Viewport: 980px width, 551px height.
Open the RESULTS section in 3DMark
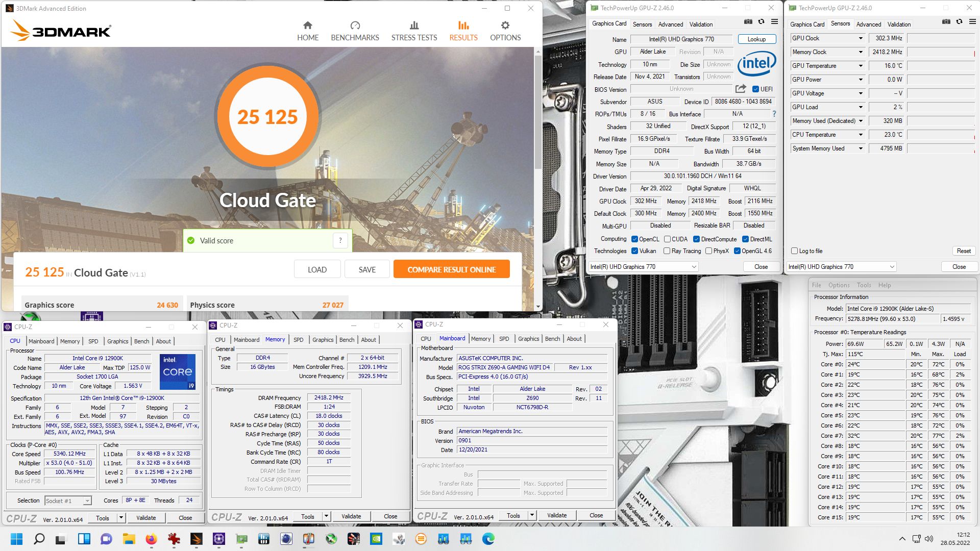[x=463, y=32]
